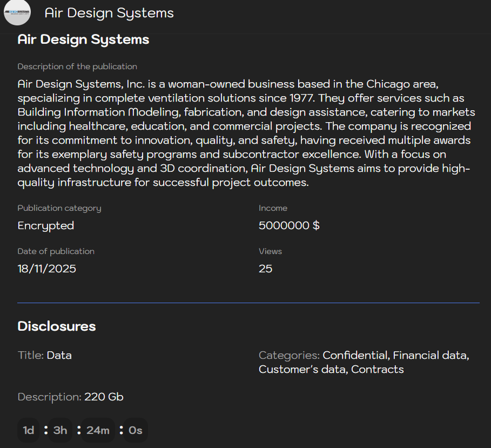
Task: Click the 24m countdown timer block
Action: click(x=97, y=430)
